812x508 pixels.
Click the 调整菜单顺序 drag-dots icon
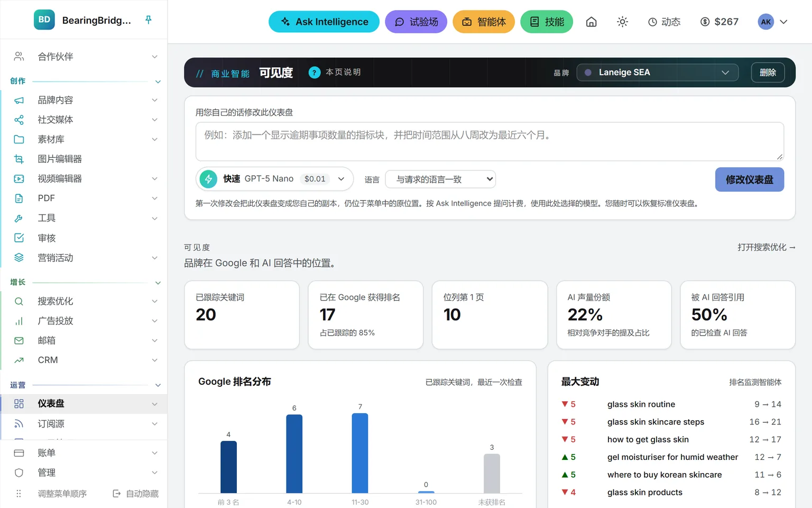click(x=19, y=494)
